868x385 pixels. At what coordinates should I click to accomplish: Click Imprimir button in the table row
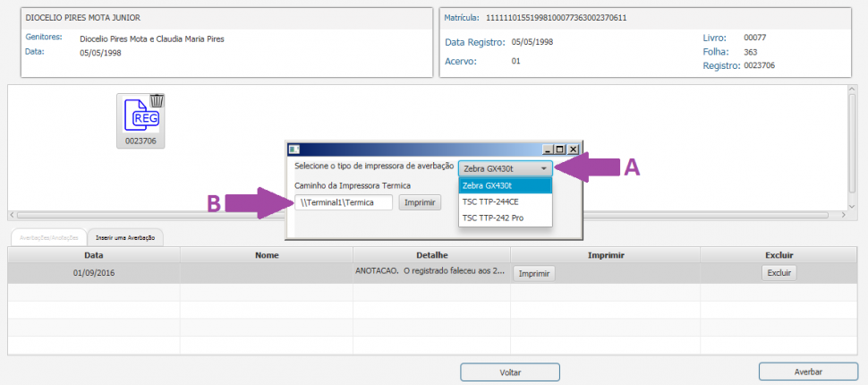534,273
